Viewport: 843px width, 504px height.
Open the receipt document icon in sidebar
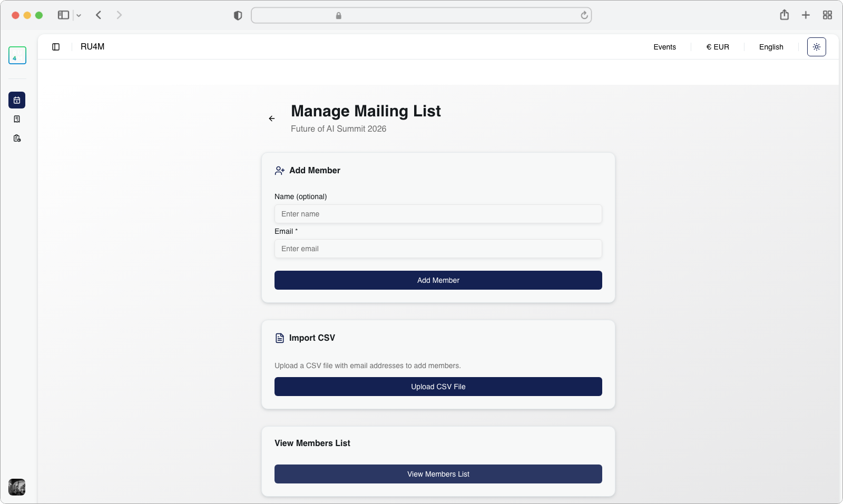coord(17,119)
